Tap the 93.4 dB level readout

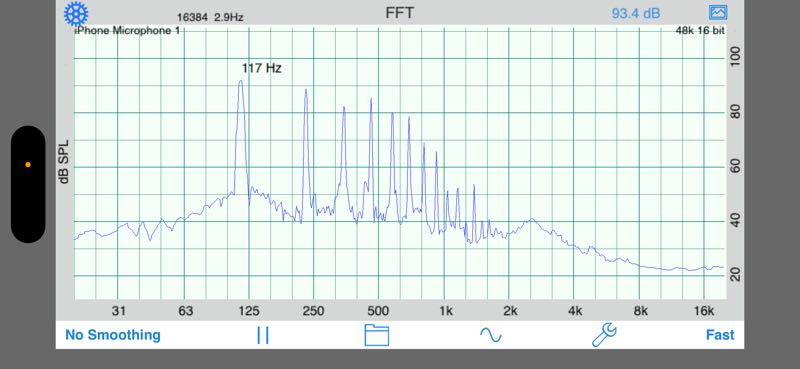point(636,13)
